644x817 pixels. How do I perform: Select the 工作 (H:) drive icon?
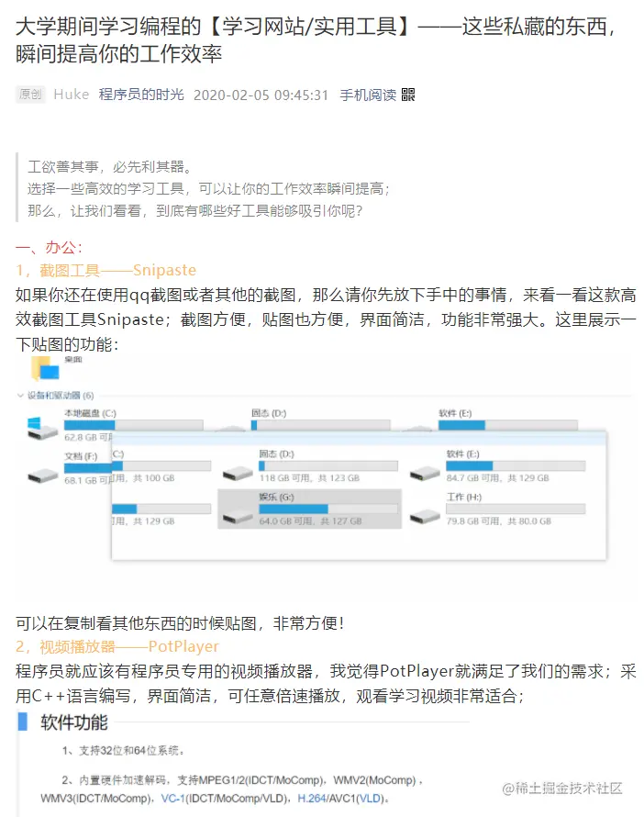click(x=425, y=514)
